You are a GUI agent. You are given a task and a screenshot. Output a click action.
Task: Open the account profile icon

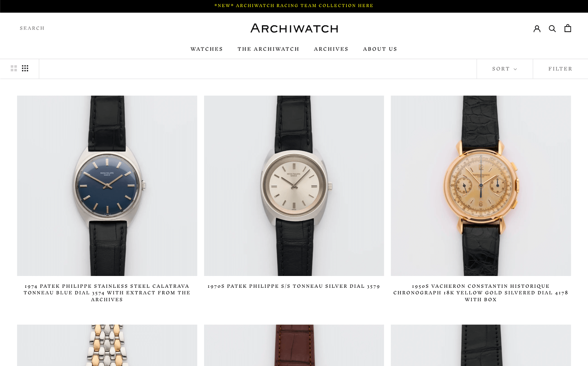tap(537, 29)
